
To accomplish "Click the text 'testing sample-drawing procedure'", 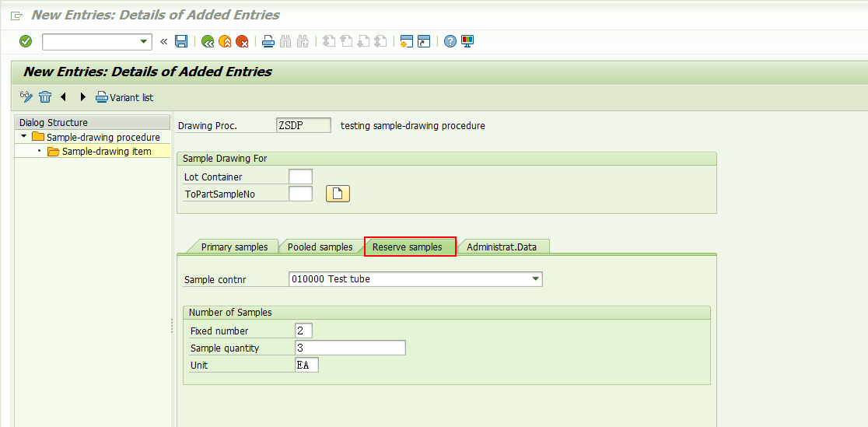I will (412, 126).
